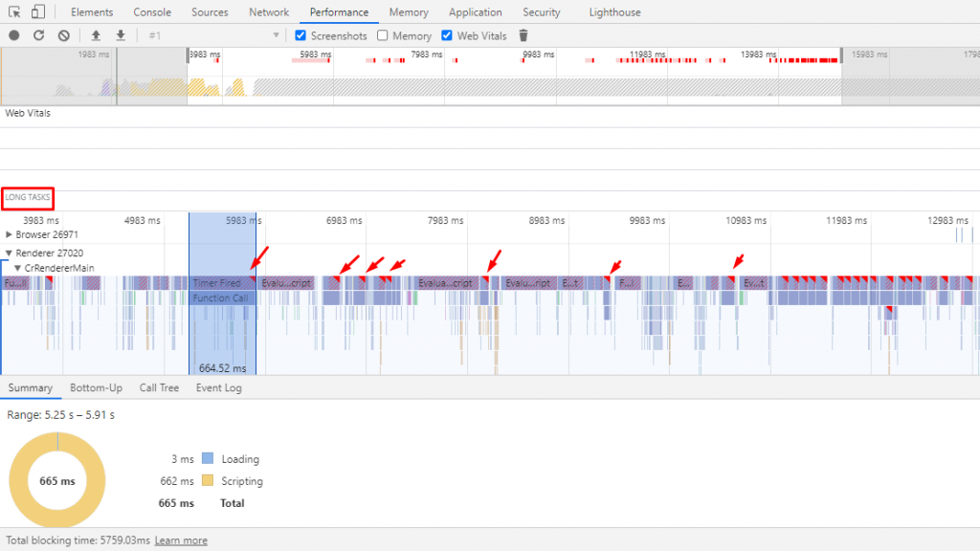Switch to the Bottom-Up tab
Screen dimensions: 980x551
click(97, 388)
